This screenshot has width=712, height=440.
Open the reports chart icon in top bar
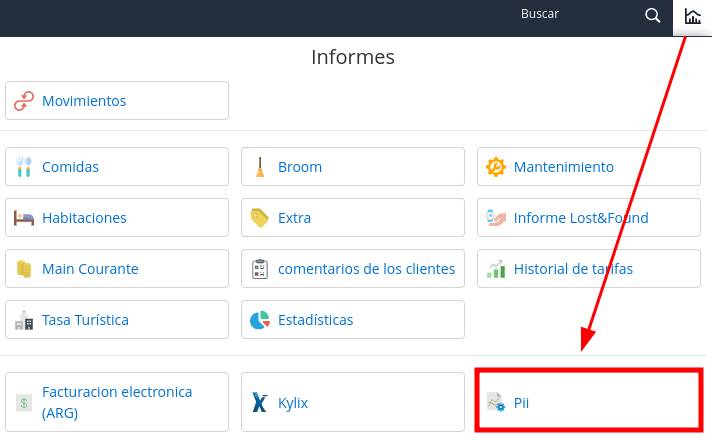click(692, 17)
